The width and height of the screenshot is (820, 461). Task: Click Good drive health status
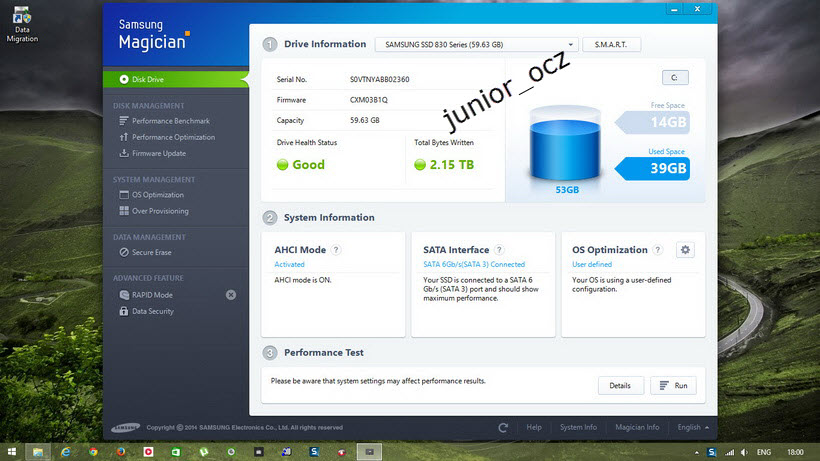(301, 165)
